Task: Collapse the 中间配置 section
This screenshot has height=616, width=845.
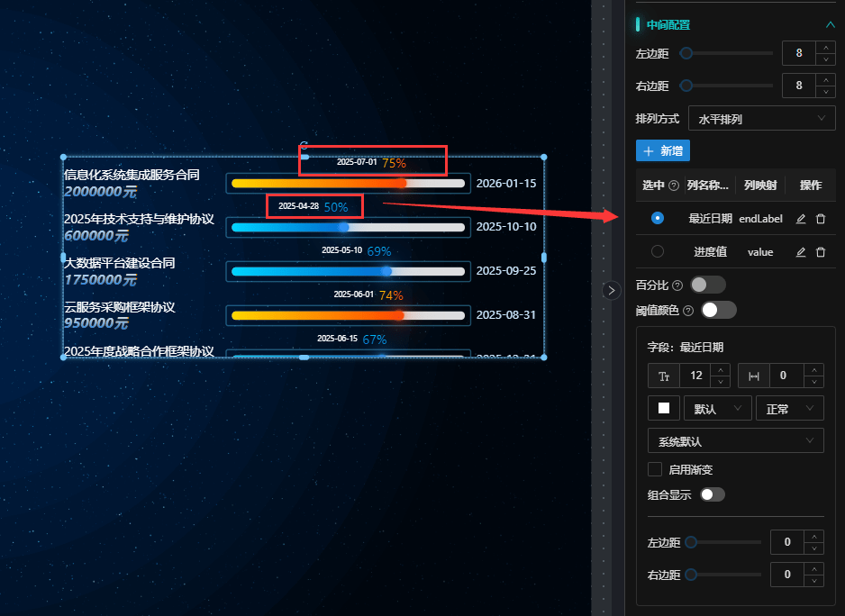Action: 829,25
